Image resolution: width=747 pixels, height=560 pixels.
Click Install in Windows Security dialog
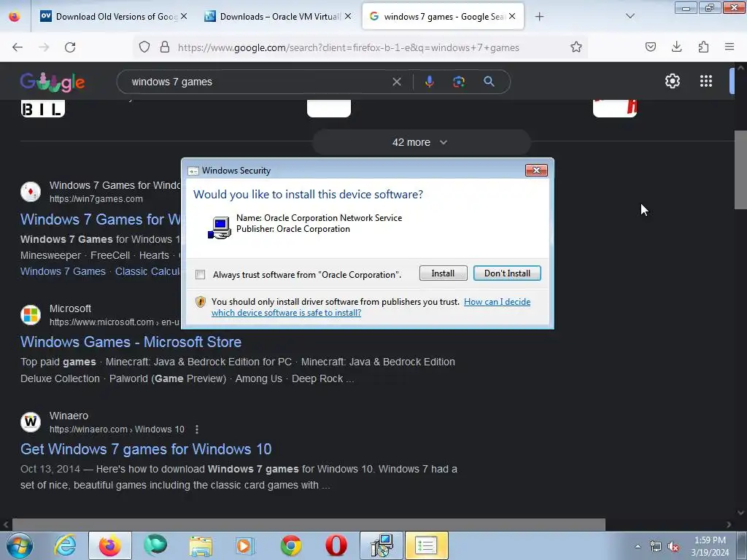(x=443, y=273)
